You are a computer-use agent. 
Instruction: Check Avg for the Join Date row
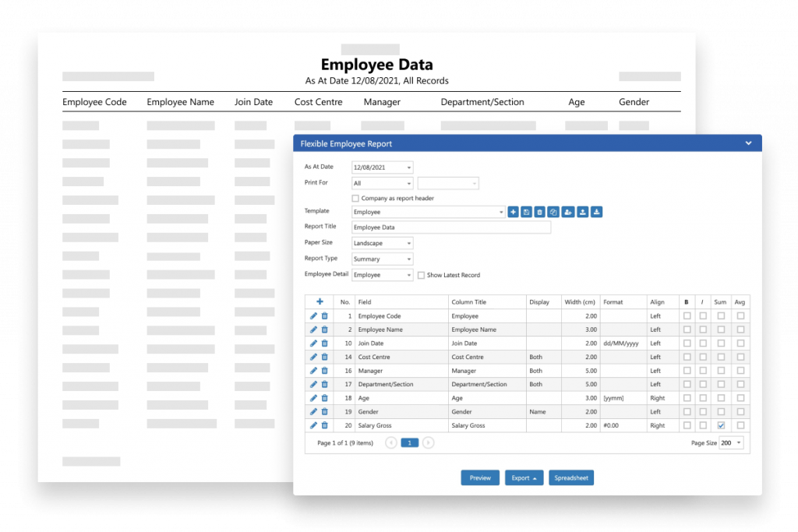point(740,344)
